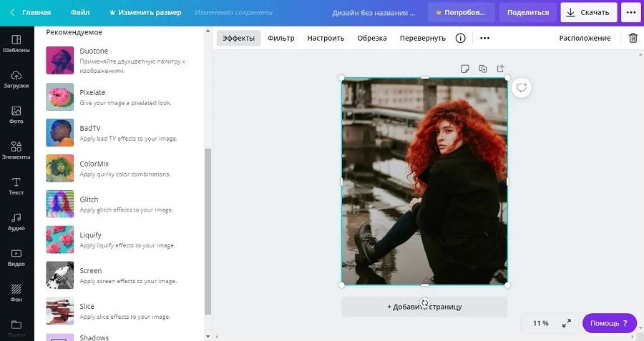Select the woman photo on canvas

424,181
